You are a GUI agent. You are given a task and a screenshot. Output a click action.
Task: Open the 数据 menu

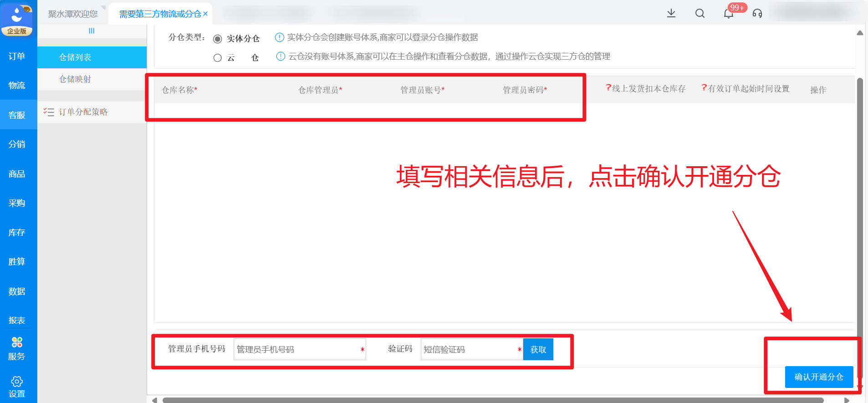click(x=17, y=291)
